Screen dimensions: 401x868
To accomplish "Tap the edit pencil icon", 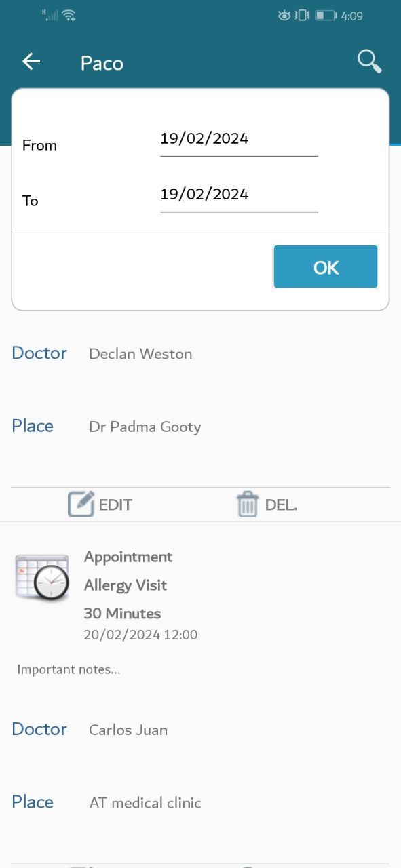I will click(x=81, y=505).
